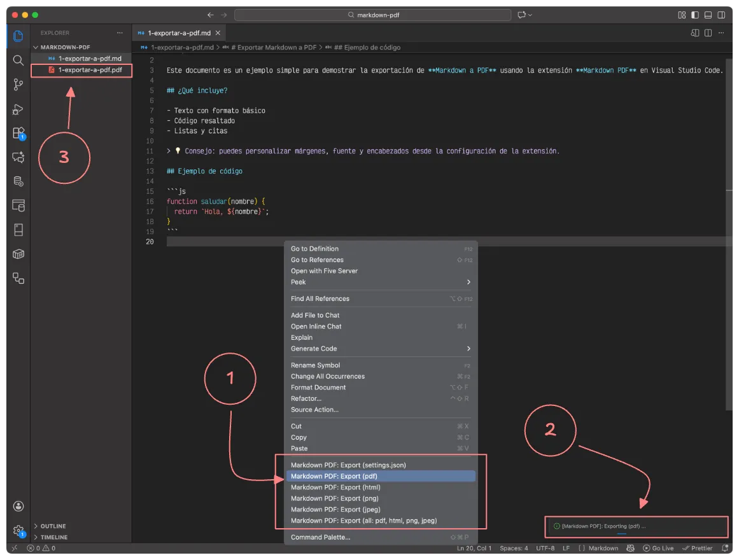The image size is (739, 560).
Task: Toggle the bottom panel layout button
Action: (x=708, y=15)
